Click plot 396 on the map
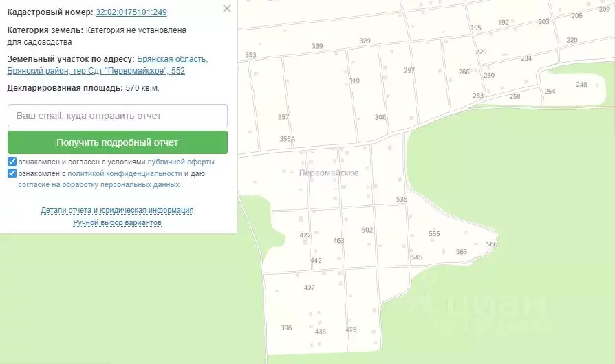The height and width of the screenshot is (364, 615). point(286,328)
